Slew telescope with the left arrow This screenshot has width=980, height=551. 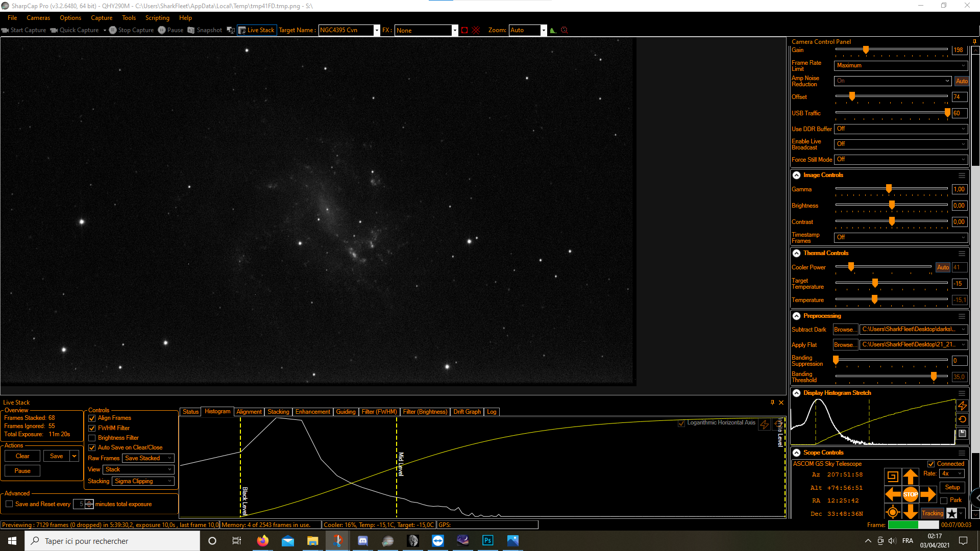click(893, 494)
